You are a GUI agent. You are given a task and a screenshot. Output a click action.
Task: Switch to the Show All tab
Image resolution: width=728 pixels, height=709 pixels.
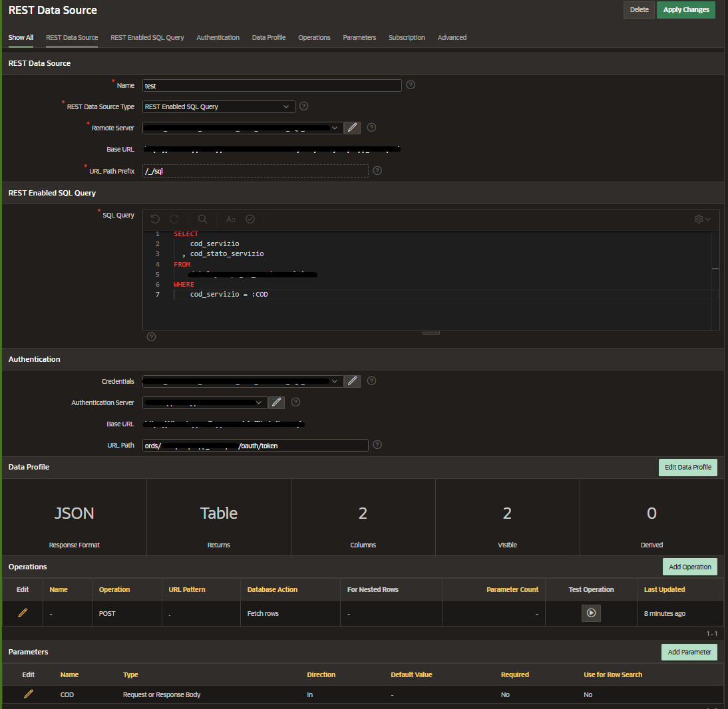(21, 38)
